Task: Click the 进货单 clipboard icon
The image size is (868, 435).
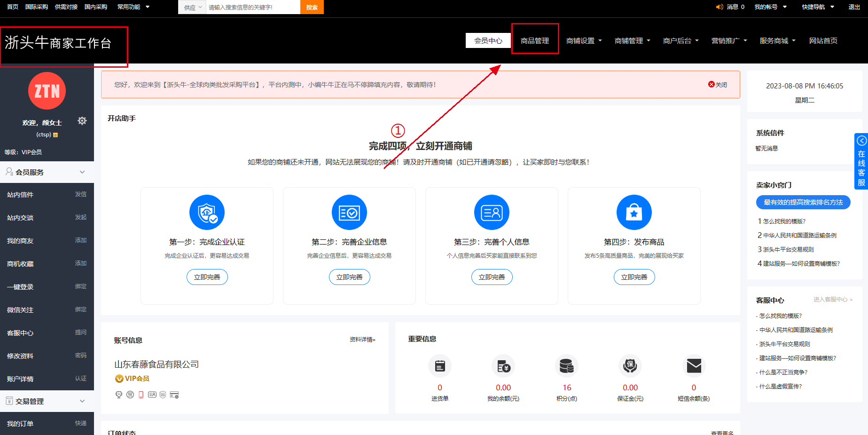Action: [x=440, y=366]
